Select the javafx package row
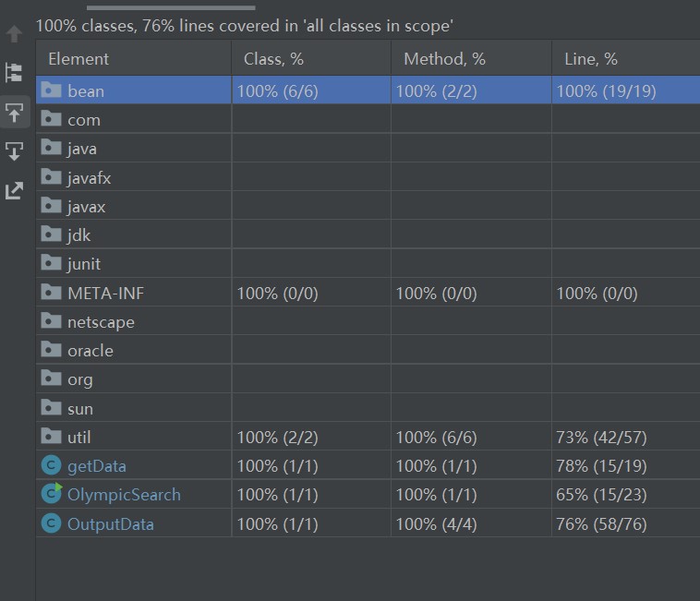Image resolution: width=700 pixels, height=601 pixels. [368, 177]
